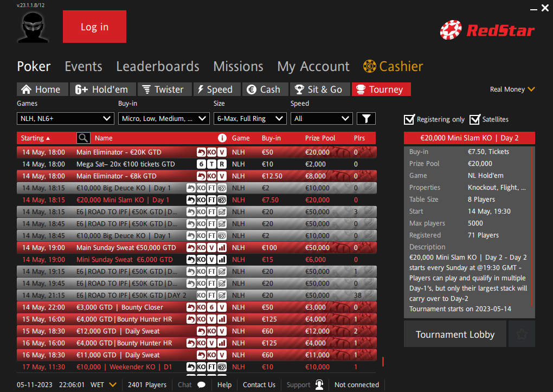
Task: Sort by the Plrs column header
Action: 359,138
